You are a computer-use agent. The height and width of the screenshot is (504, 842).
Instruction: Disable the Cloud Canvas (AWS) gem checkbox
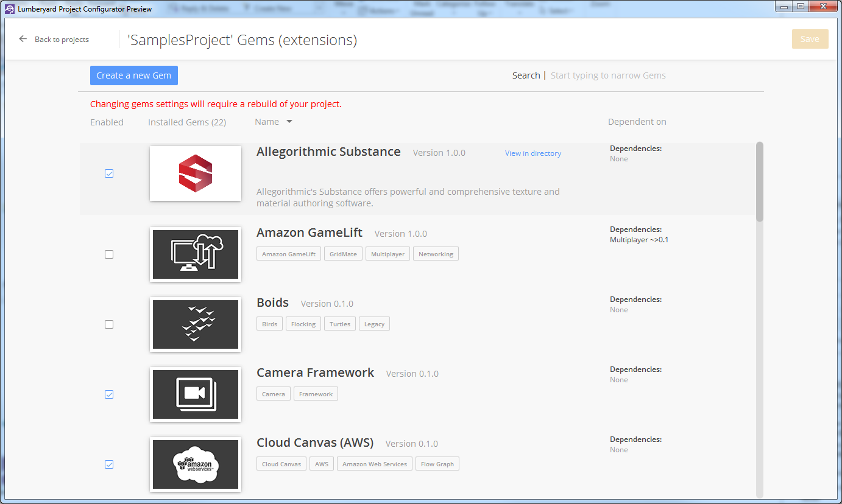[x=109, y=464]
